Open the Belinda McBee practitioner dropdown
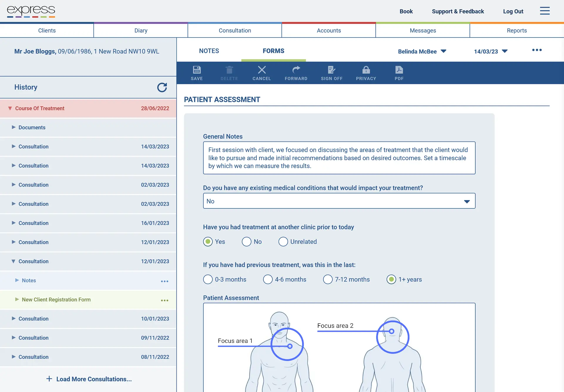Viewport: 564px width, 392px height. coord(422,51)
